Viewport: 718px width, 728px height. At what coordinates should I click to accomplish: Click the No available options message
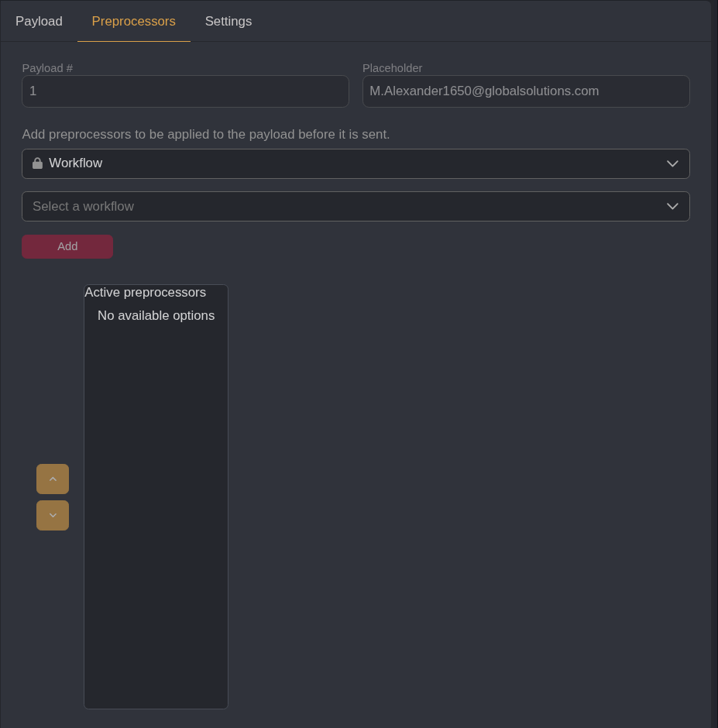point(156,315)
